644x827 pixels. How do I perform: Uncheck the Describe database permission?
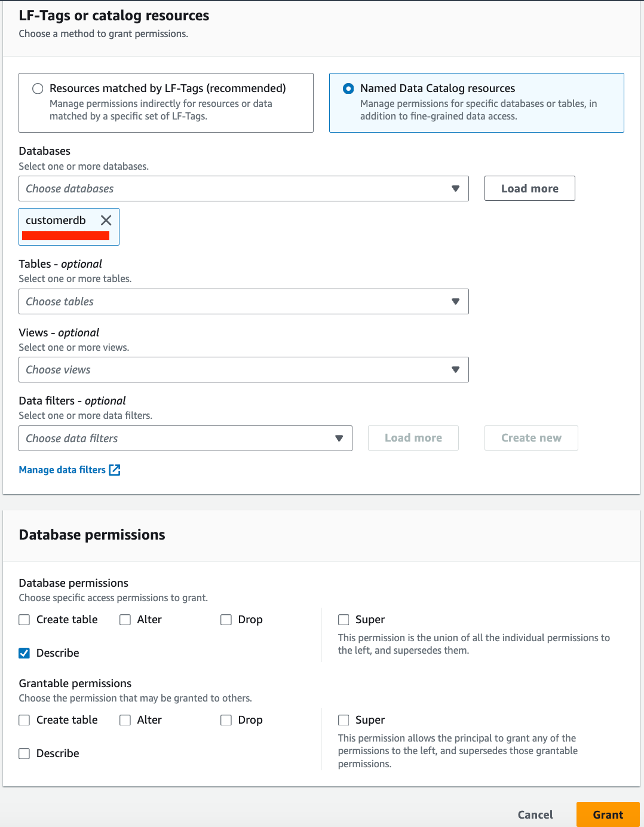pos(24,653)
